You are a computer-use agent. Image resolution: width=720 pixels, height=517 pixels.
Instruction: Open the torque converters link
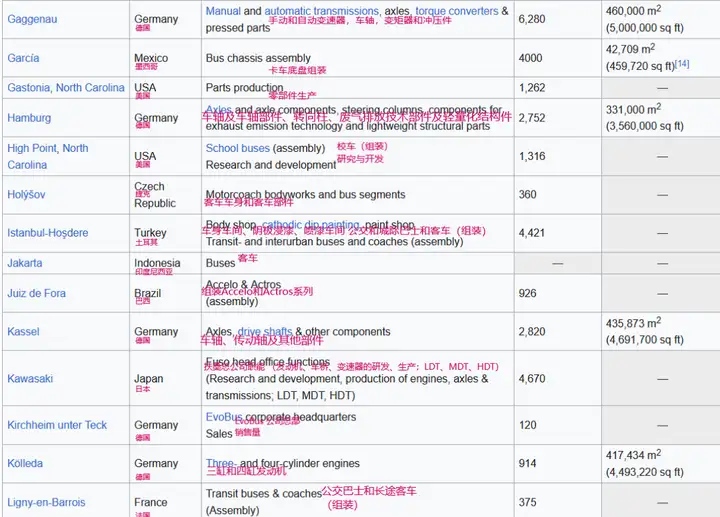point(457,11)
